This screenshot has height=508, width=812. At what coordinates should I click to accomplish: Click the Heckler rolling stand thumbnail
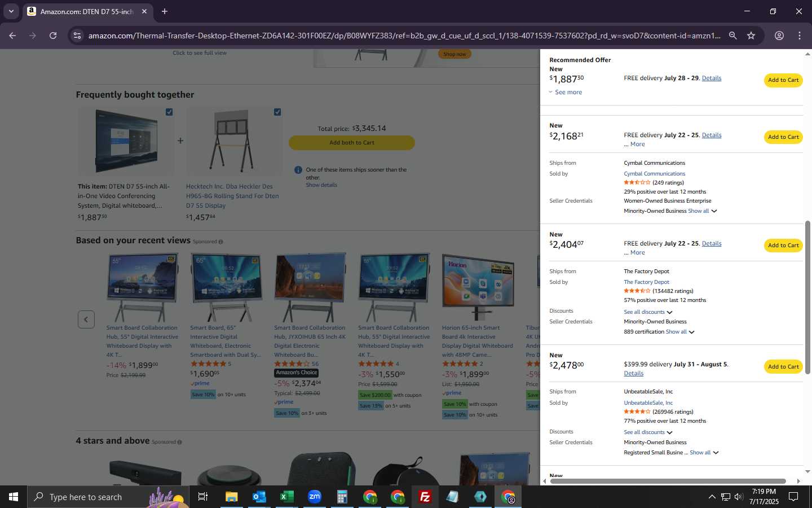[x=235, y=141]
